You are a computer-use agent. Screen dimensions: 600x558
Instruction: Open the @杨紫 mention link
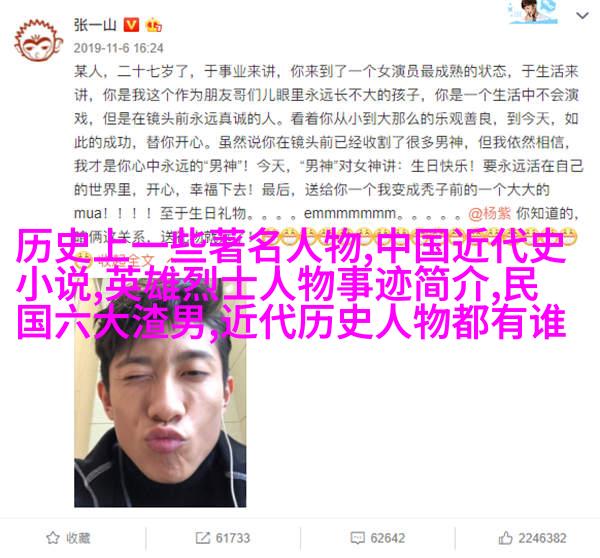[x=489, y=213]
